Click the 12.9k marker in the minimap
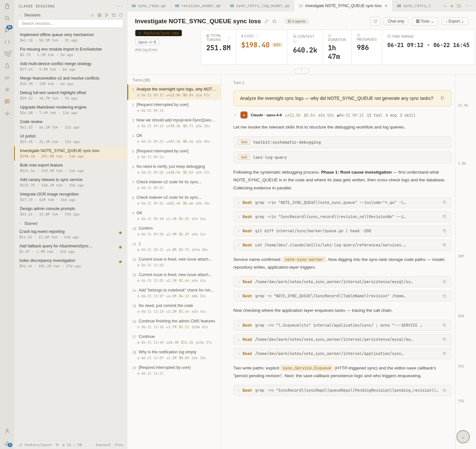 click(x=463, y=106)
